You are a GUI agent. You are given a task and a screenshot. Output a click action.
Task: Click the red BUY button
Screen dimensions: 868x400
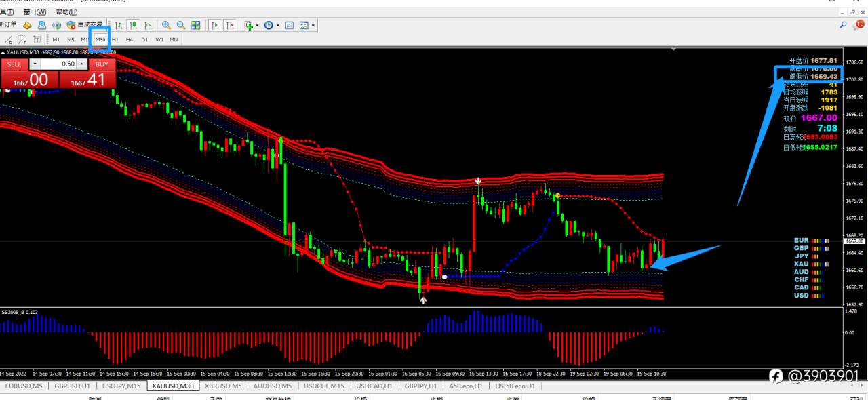[x=102, y=64]
